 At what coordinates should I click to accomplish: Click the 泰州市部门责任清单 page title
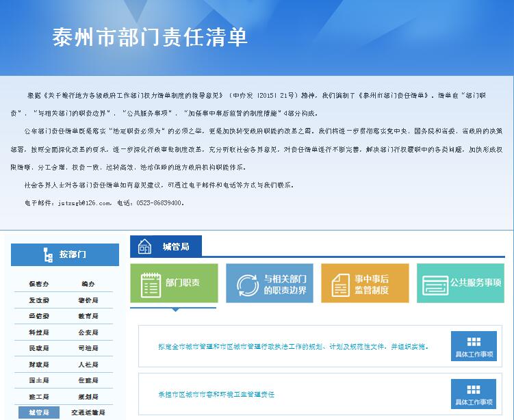pos(150,37)
